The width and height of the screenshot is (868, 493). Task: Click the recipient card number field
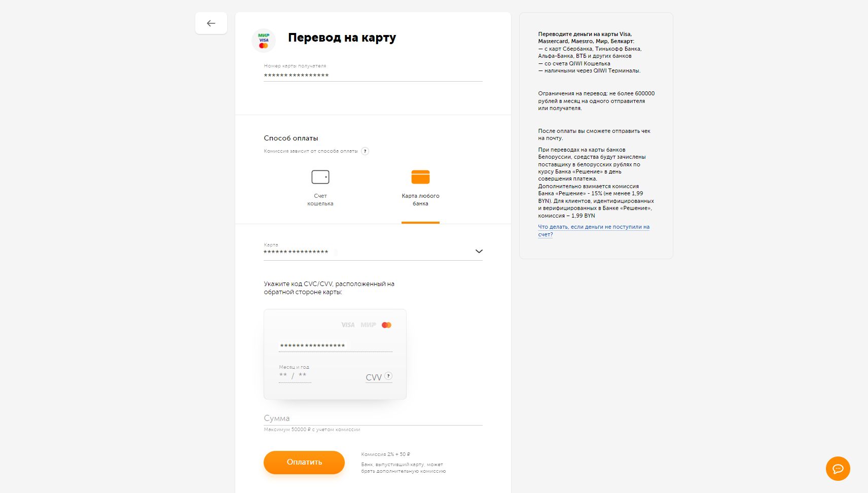tap(373, 76)
